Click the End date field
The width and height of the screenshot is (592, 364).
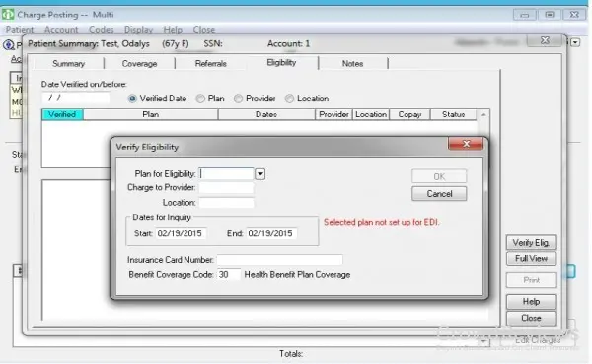pyautogui.click(x=271, y=233)
